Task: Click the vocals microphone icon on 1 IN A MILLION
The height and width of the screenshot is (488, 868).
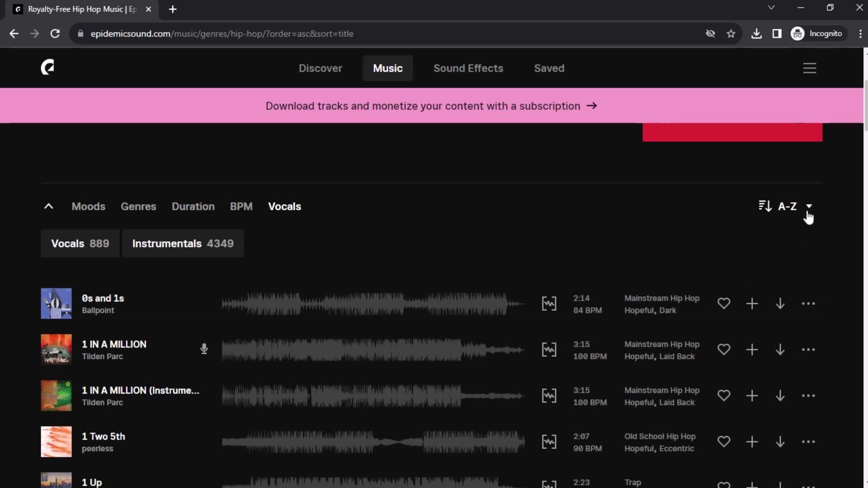Action: 204,349
